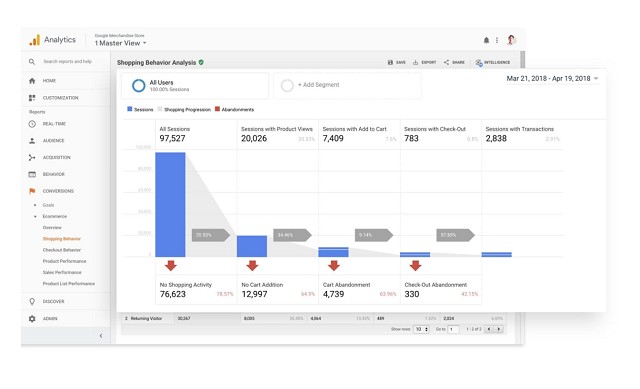This screenshot has height=389, width=640.
Task: Click the red arrow above Check-Out Abandonment
Action: (416, 266)
